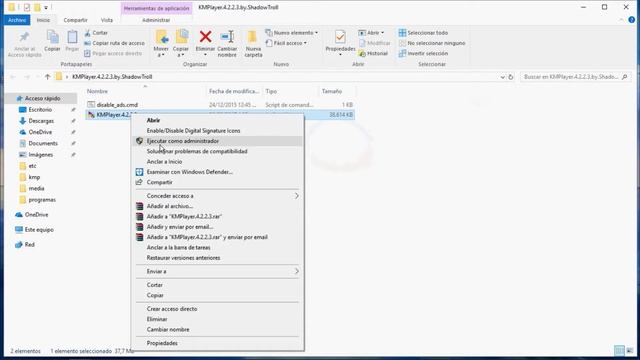Switch to details view icon in status bar

click(x=619, y=351)
